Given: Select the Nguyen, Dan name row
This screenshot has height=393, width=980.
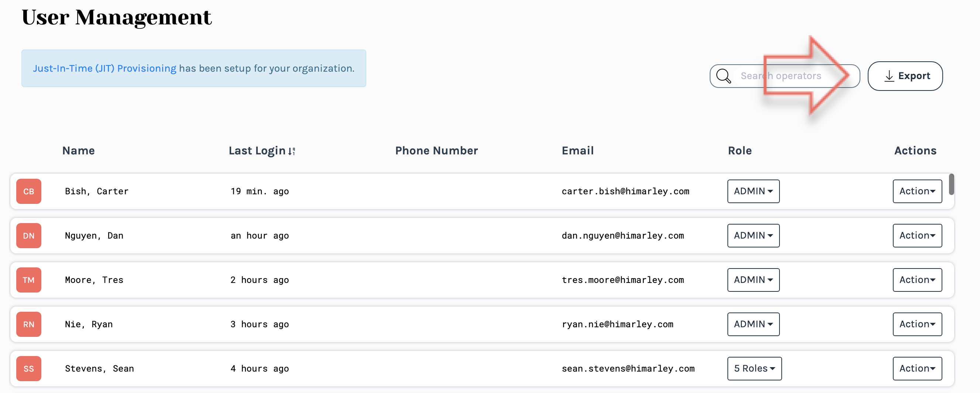Looking at the screenshot, I should tap(94, 236).
